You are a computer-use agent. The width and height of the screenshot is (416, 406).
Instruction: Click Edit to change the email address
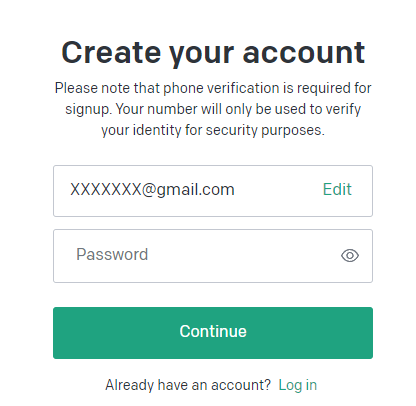click(x=337, y=189)
